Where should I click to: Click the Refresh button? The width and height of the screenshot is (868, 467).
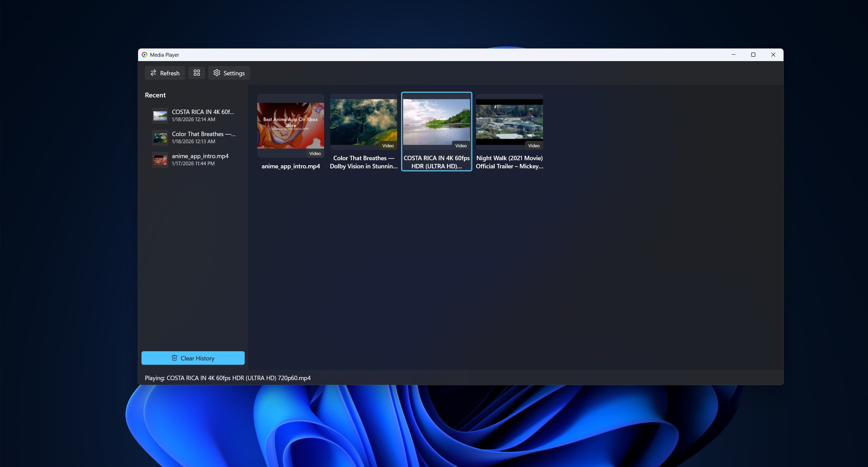click(165, 73)
